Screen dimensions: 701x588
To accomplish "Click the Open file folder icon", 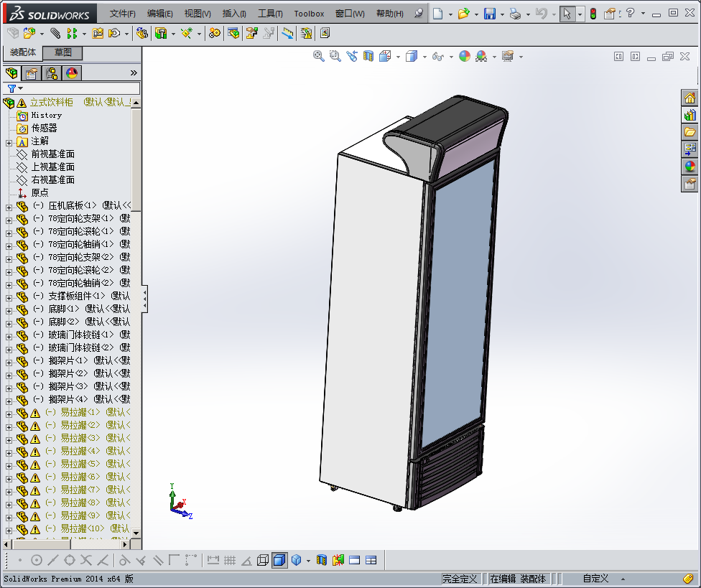I will 463,14.
